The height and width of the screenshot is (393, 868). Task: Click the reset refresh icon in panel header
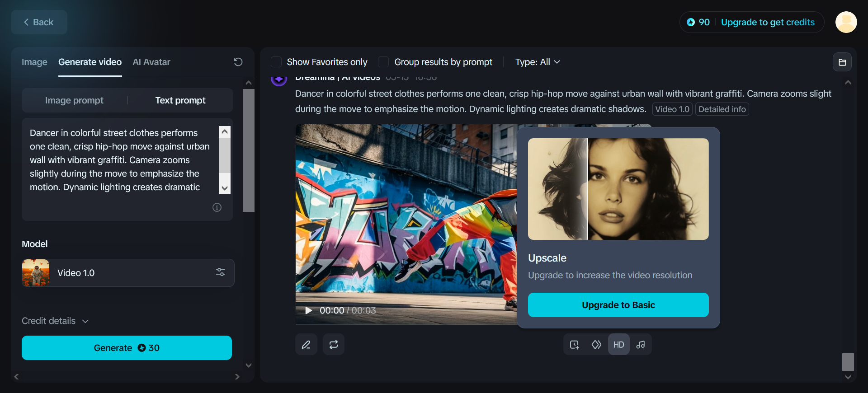238,62
